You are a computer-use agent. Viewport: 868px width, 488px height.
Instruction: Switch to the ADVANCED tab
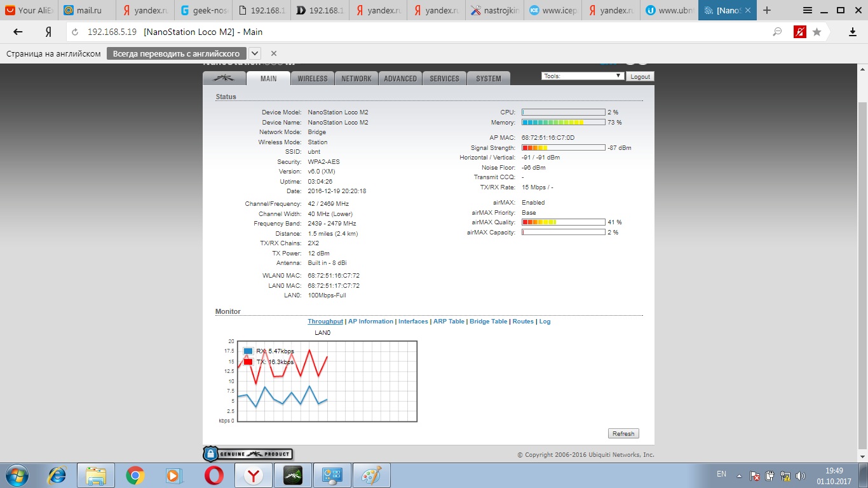coord(400,78)
